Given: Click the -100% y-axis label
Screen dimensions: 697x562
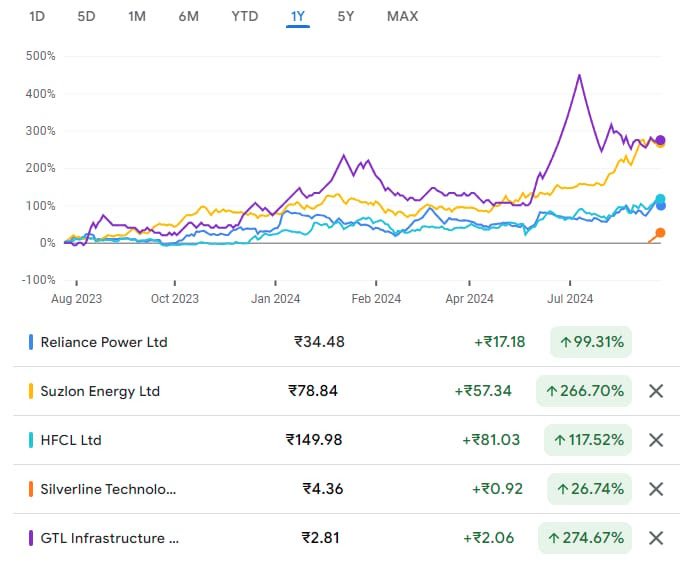Looking at the screenshot, I should (x=39, y=280).
